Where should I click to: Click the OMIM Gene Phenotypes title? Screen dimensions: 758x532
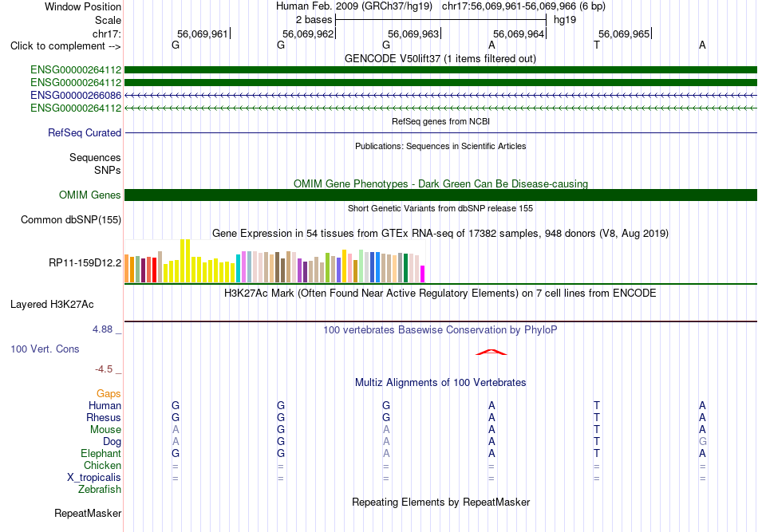(x=440, y=183)
